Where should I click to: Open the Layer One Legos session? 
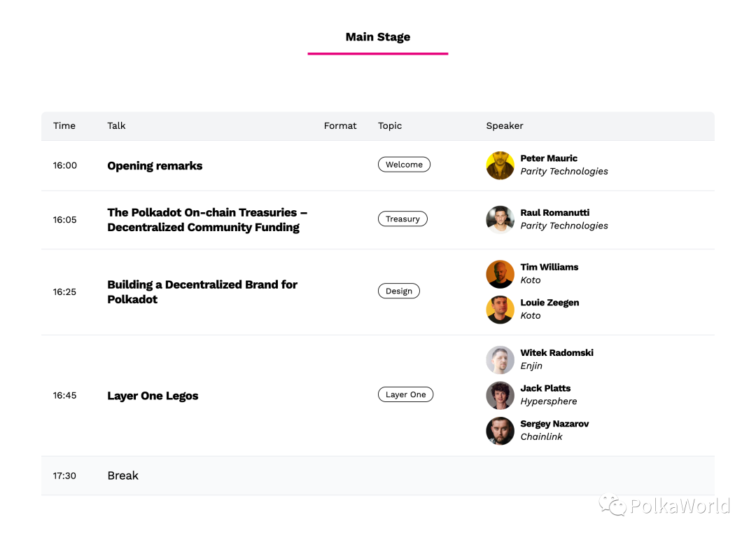pos(153,396)
